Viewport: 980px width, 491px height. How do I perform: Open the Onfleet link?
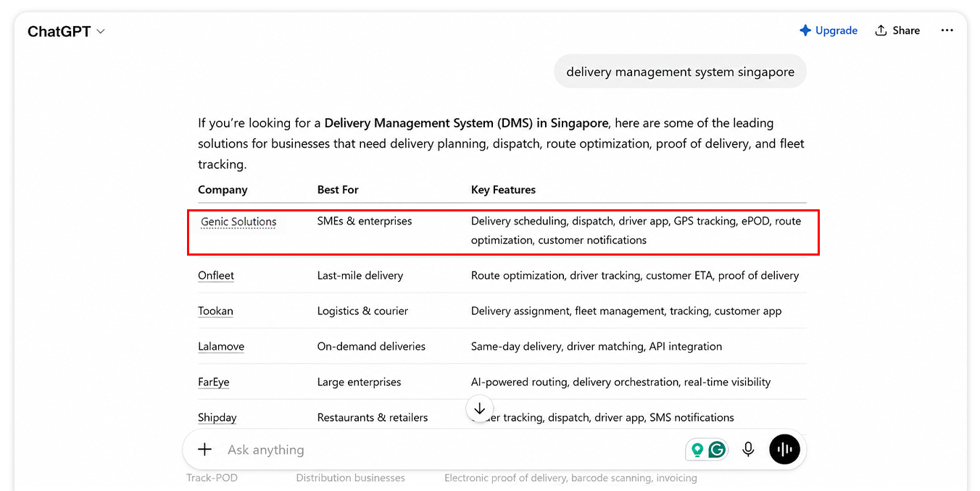pyautogui.click(x=216, y=275)
